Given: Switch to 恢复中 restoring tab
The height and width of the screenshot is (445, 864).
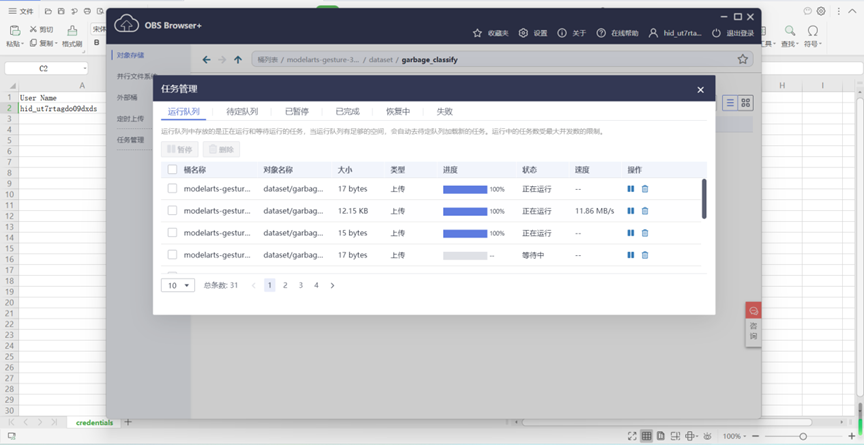Looking at the screenshot, I should click(398, 111).
